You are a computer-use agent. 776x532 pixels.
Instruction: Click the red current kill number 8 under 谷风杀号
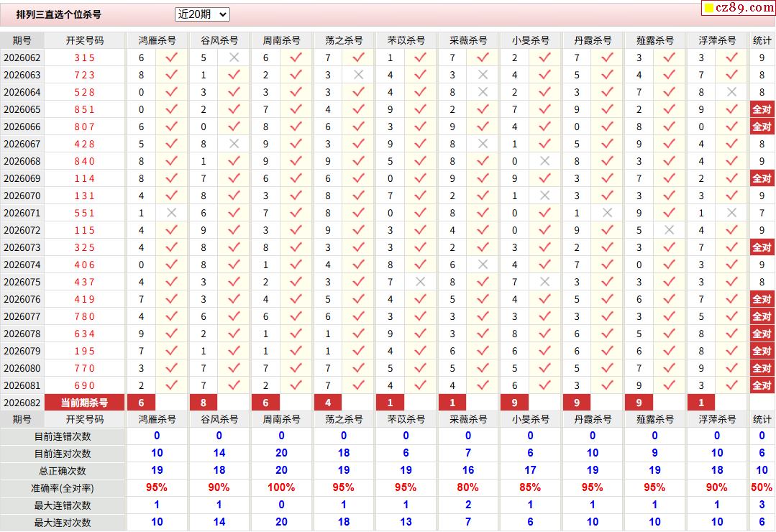pos(204,403)
